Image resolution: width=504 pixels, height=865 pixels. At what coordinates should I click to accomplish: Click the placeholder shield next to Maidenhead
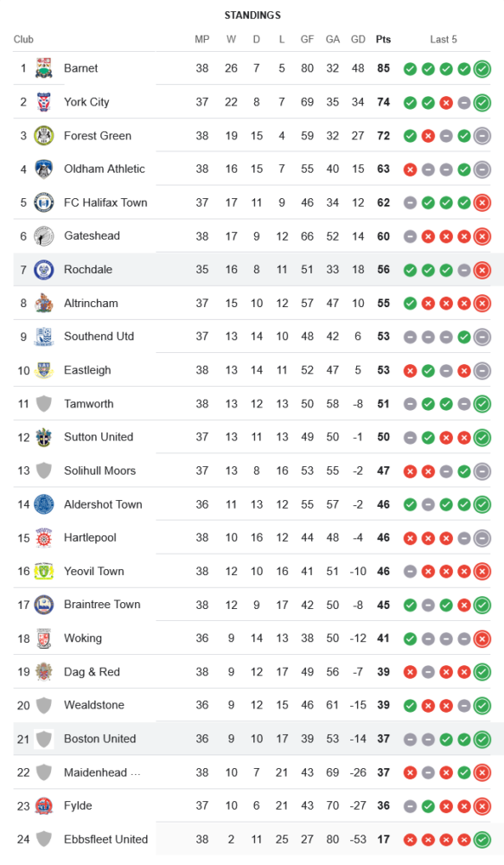[44, 772]
